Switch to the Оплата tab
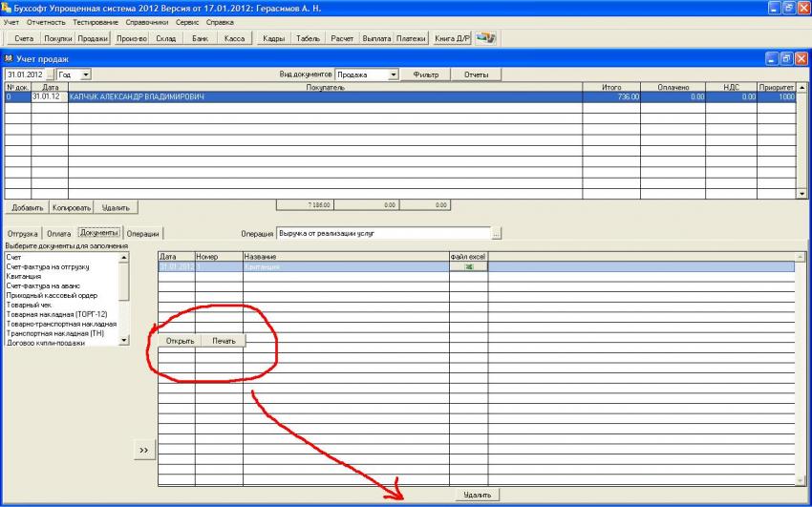This screenshot has height=507, width=812. tap(59, 233)
